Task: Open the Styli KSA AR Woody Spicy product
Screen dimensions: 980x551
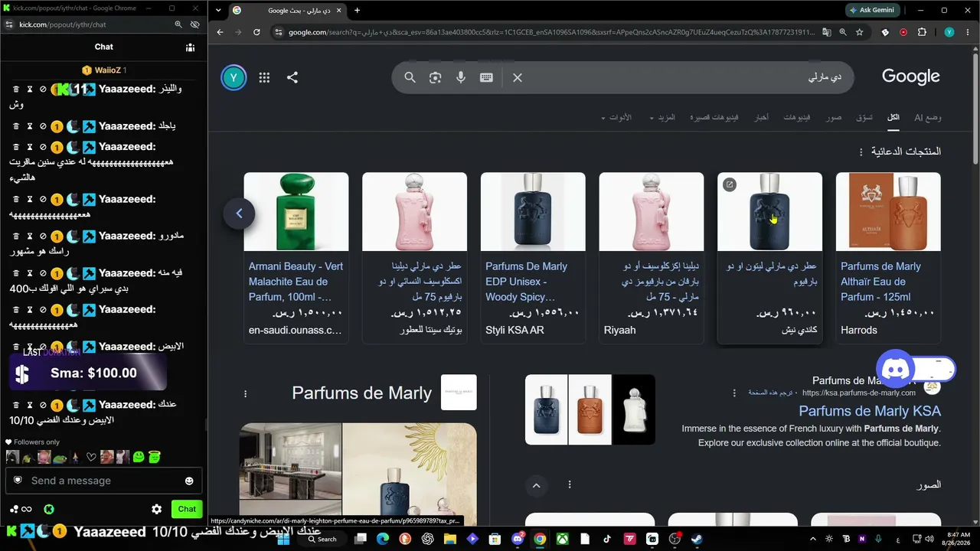Action: point(533,258)
